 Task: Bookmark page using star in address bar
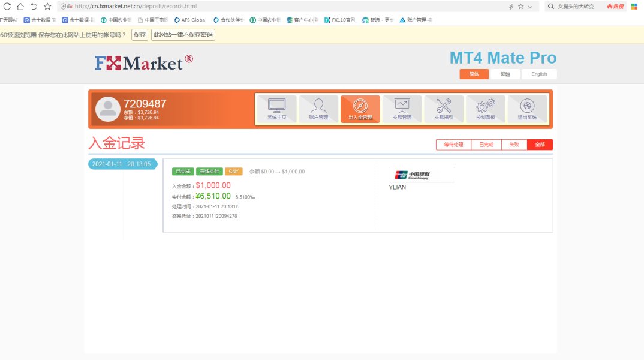click(x=521, y=7)
